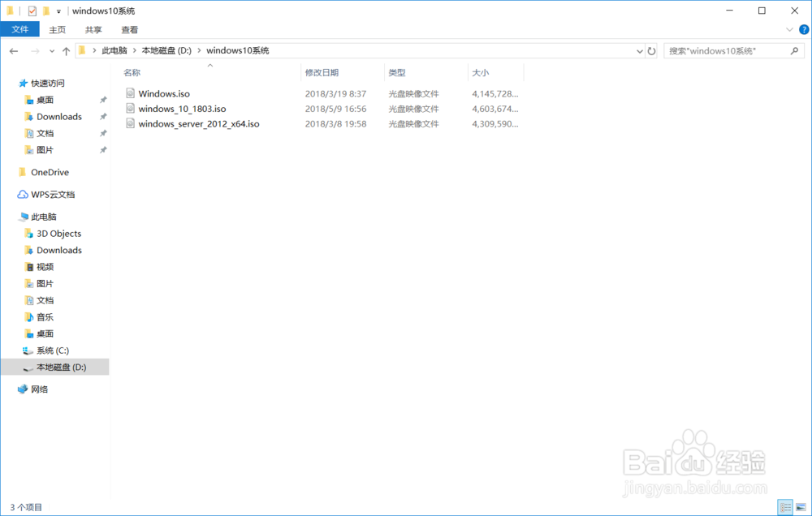The width and height of the screenshot is (812, 516).
Task: Click the Back navigation arrow
Action: (x=14, y=51)
